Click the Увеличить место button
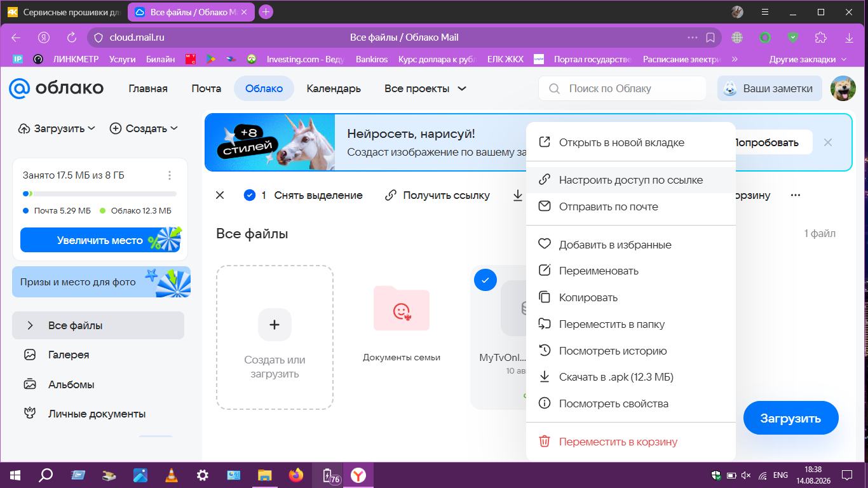This screenshot has width=868, height=488. click(x=101, y=240)
